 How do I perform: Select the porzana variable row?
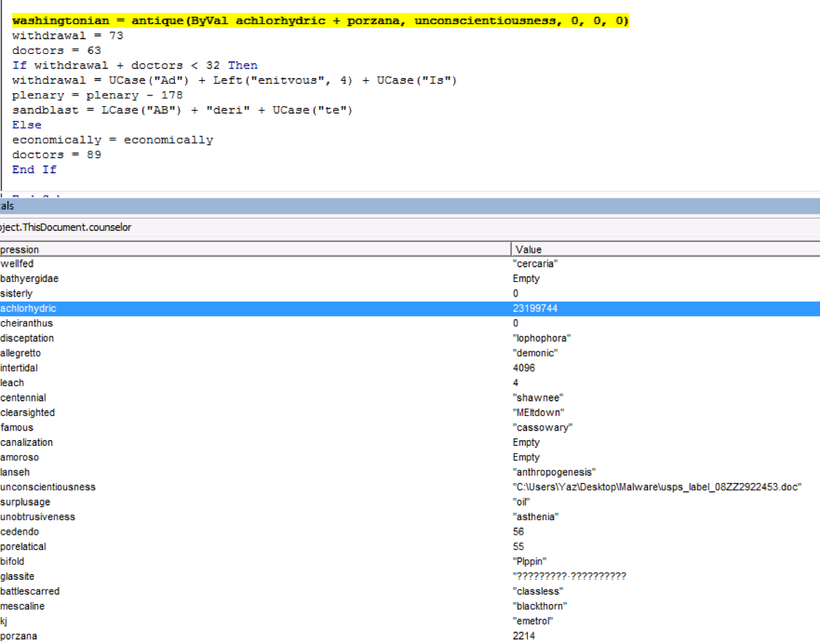pyautogui.click(x=410, y=636)
